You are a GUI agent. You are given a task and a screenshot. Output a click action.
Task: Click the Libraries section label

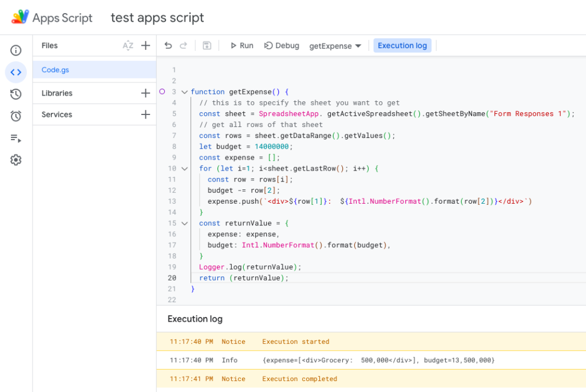(x=57, y=93)
